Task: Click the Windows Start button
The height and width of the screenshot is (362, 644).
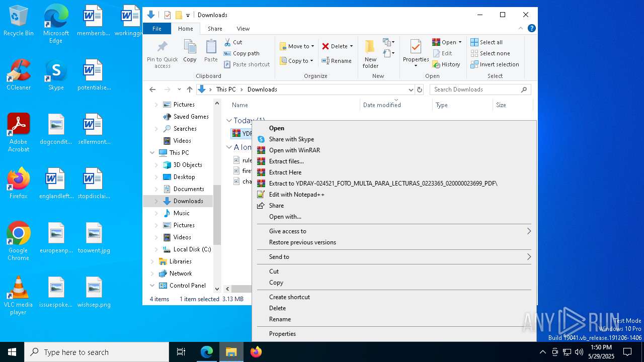Action: click(12, 352)
